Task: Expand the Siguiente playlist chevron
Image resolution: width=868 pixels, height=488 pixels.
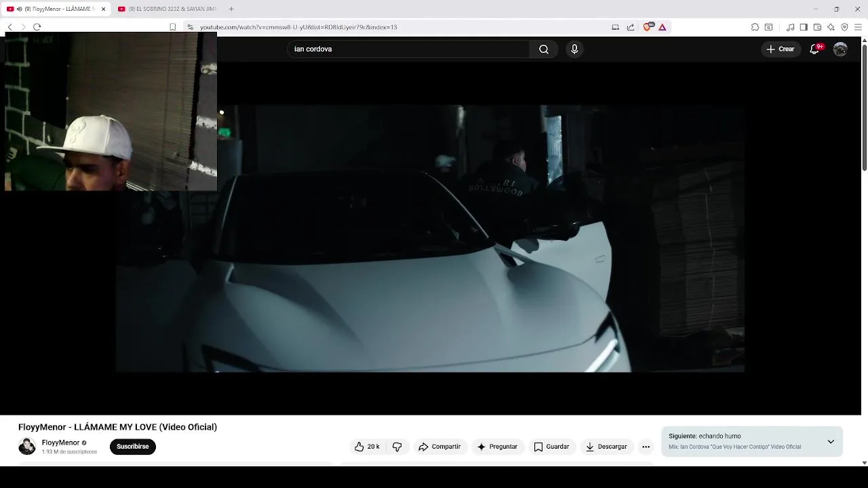Action: click(831, 441)
